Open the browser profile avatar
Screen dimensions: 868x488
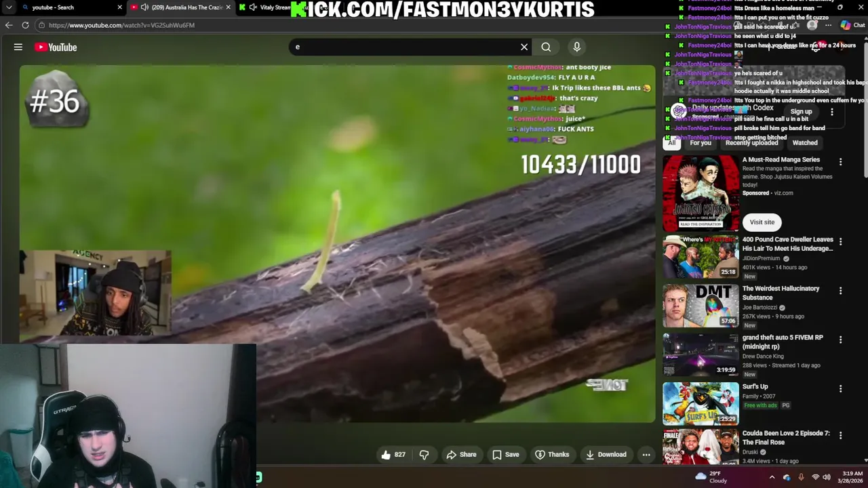[x=812, y=25]
